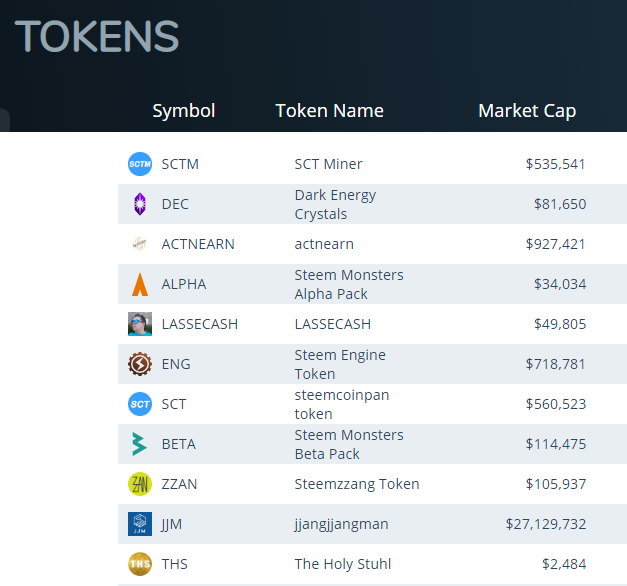Click the DEC purple crystal icon

coord(140,204)
